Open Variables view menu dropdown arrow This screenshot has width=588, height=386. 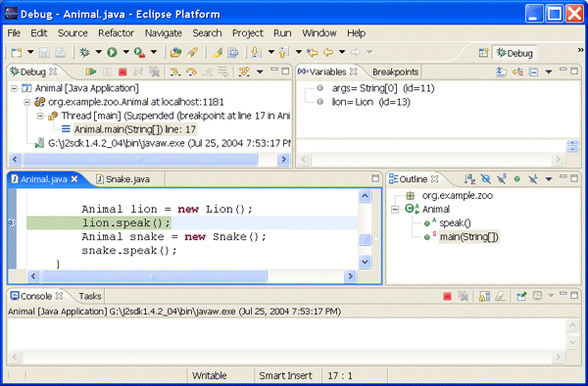(549, 72)
